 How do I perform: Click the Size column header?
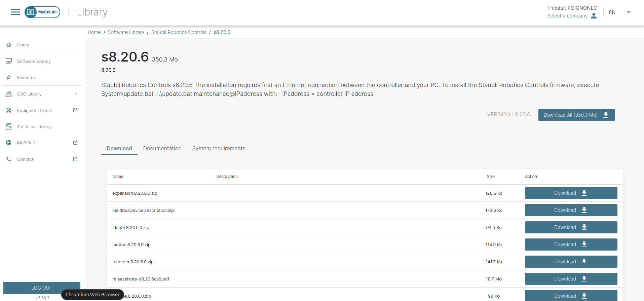pos(491,177)
